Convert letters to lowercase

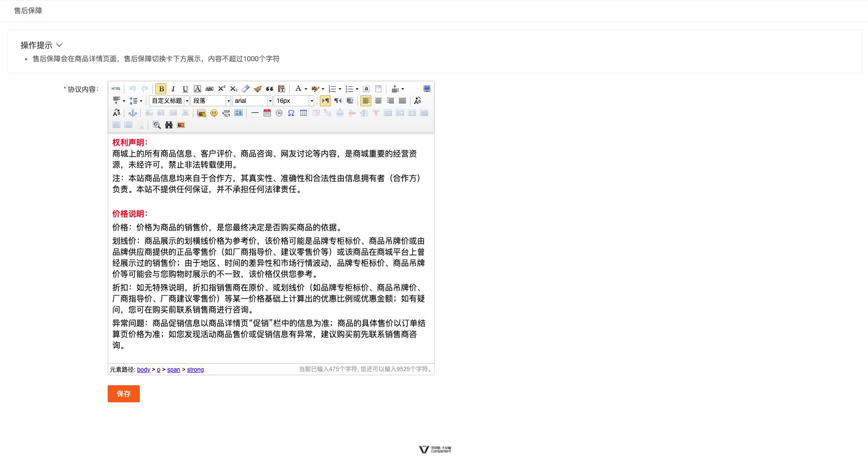coord(116,113)
